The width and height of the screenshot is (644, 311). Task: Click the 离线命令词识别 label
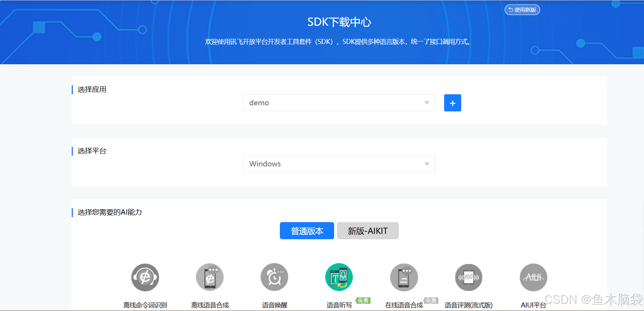point(145,305)
